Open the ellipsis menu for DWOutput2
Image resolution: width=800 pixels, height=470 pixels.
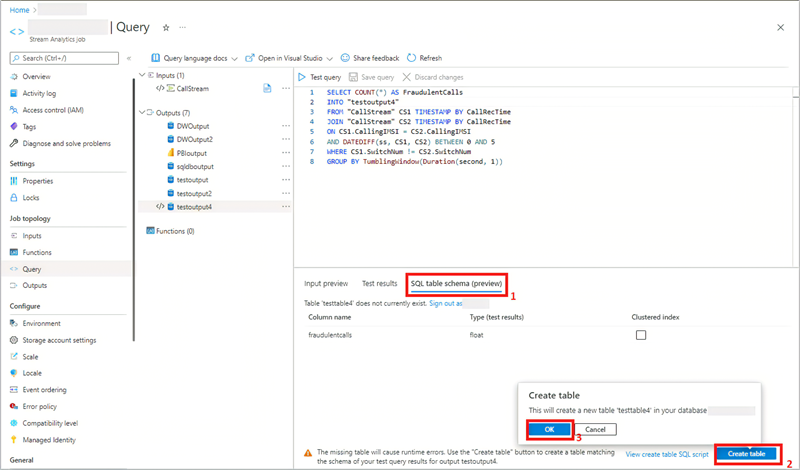pos(286,139)
